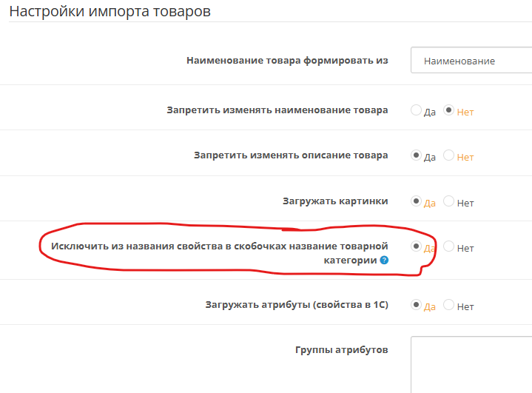Select 'Нет' for 'Запретить изменять описание товара'
Image resolution: width=532 pixels, height=393 pixels.
[448, 155]
